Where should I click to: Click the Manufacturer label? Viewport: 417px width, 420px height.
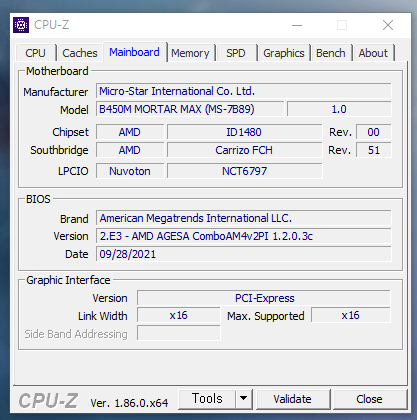(x=56, y=92)
